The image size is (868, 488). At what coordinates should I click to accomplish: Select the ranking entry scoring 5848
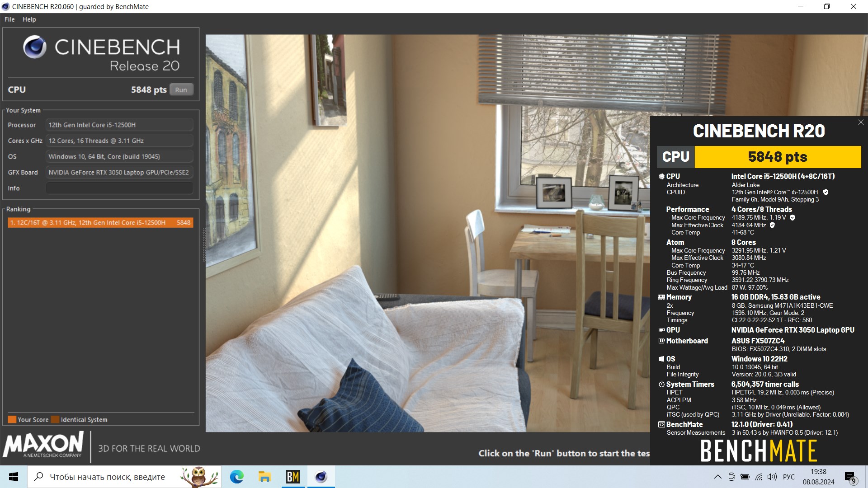click(100, 222)
